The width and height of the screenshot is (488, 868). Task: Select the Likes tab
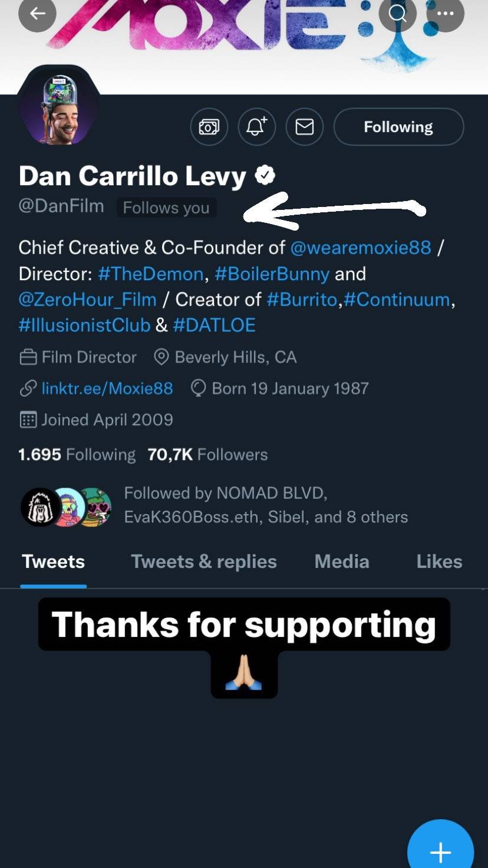point(439,561)
